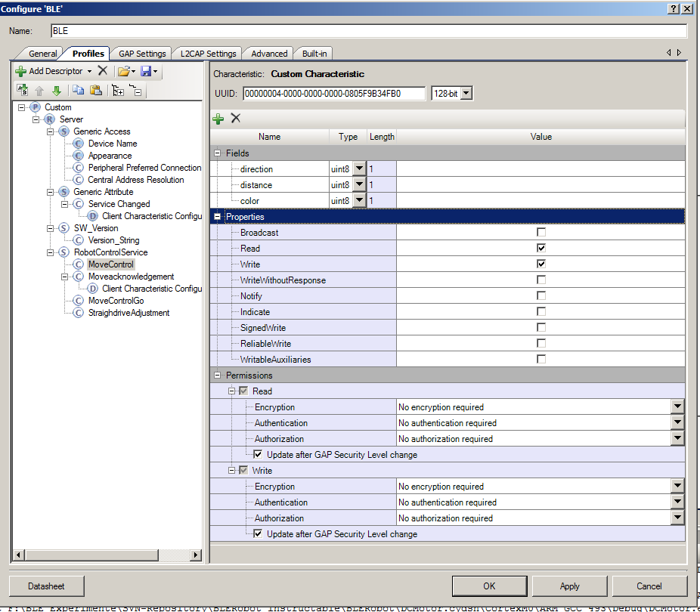
Task: Open the color field's uint8 type dropdown
Action: [x=359, y=201]
